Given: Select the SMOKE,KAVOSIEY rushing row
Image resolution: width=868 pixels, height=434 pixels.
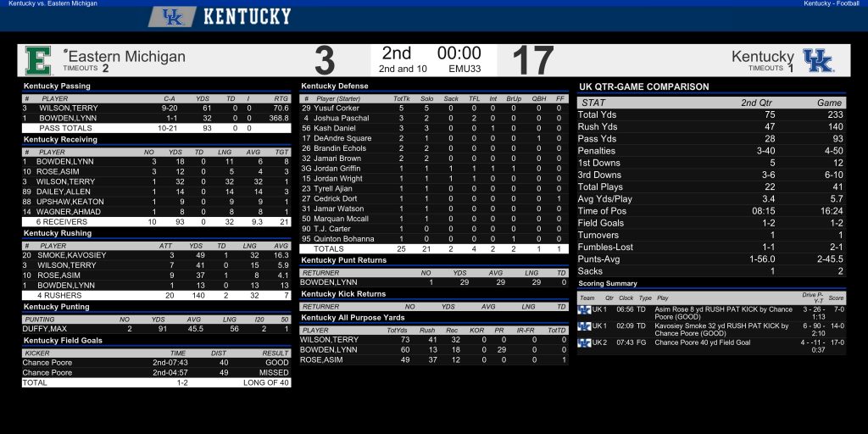Looking at the screenshot, I should [x=156, y=255].
